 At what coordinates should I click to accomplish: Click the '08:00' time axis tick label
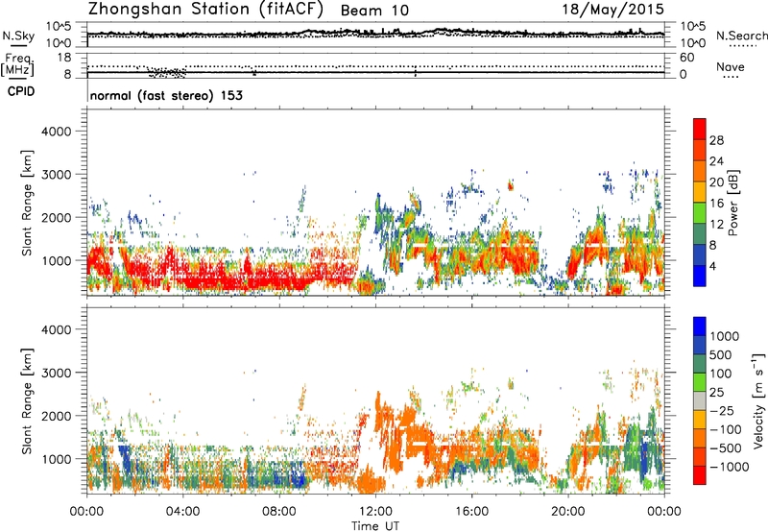[279, 512]
